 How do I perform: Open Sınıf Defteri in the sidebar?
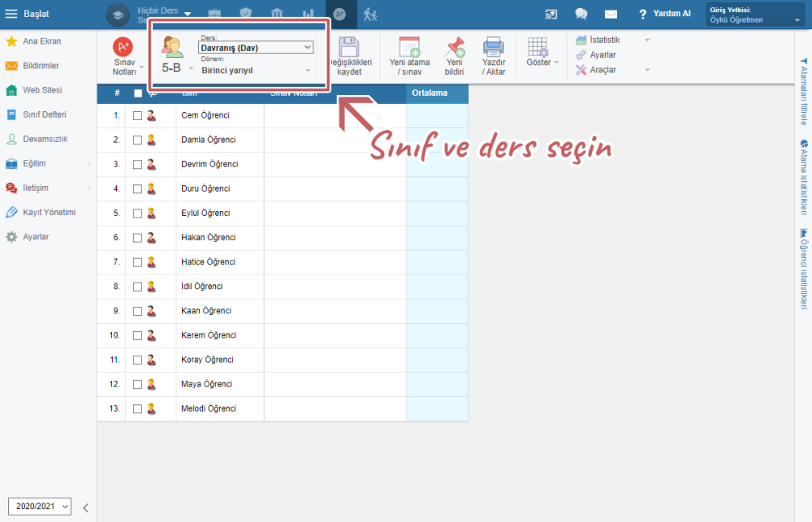click(x=44, y=114)
